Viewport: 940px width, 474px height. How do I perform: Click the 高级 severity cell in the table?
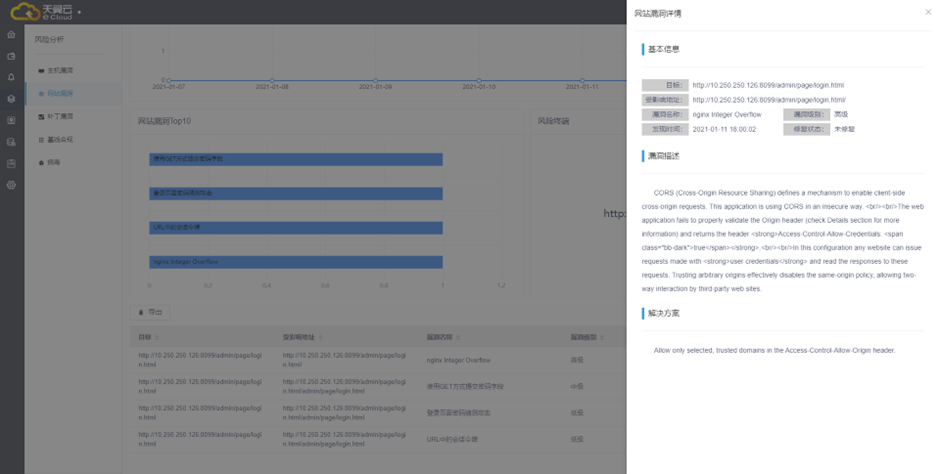coord(577,360)
